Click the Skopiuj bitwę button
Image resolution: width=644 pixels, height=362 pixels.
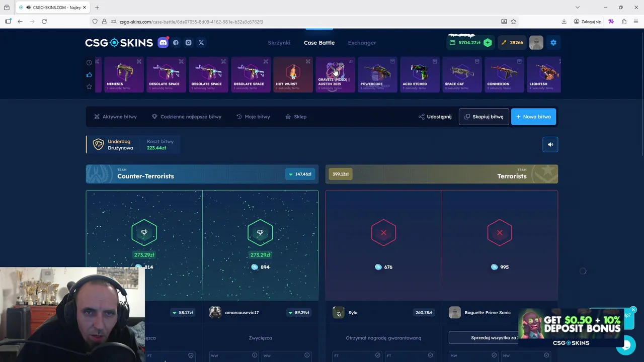pyautogui.click(x=484, y=117)
